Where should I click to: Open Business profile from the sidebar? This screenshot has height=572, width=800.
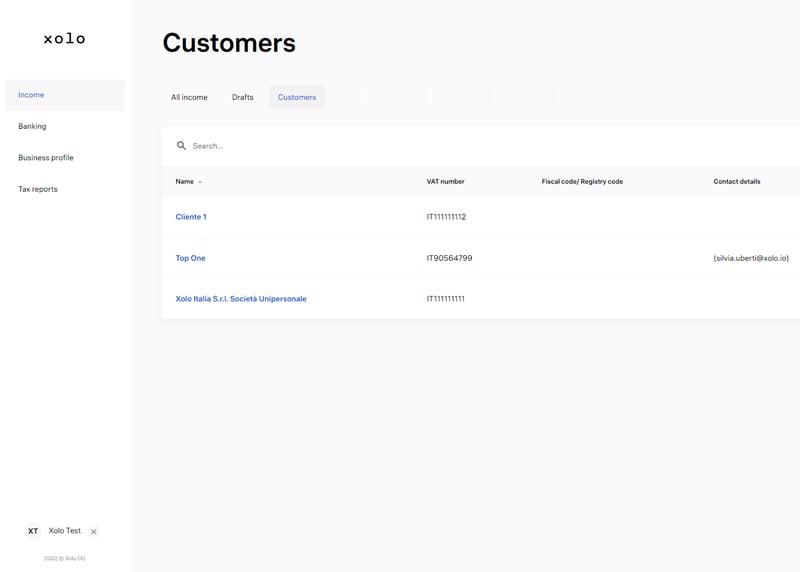[x=46, y=158]
